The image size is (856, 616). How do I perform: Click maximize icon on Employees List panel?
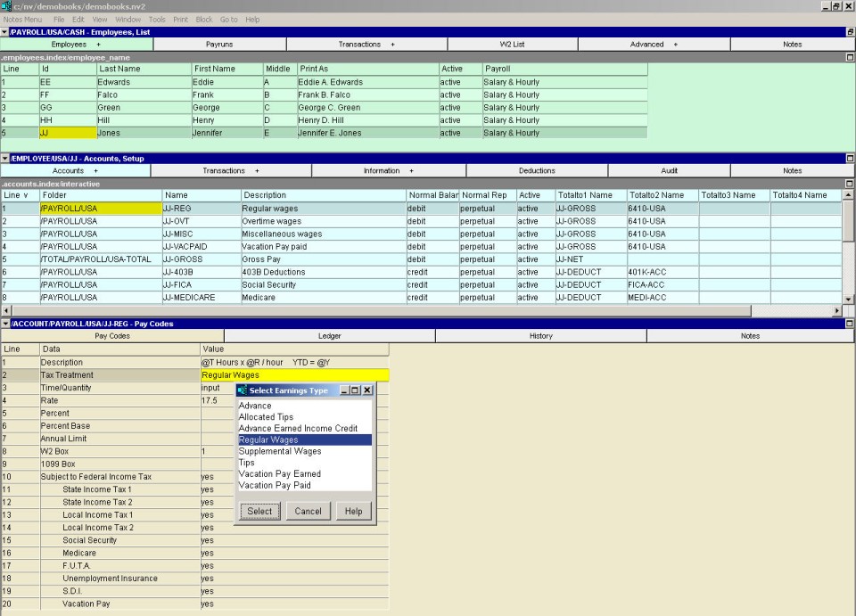pos(850,32)
